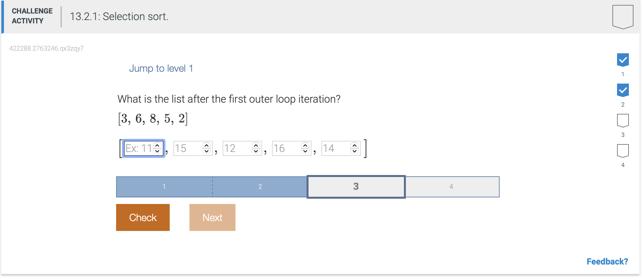Switch to level 4 in progress bar
Image resolution: width=644 pixels, height=277 pixels.
[x=452, y=187]
